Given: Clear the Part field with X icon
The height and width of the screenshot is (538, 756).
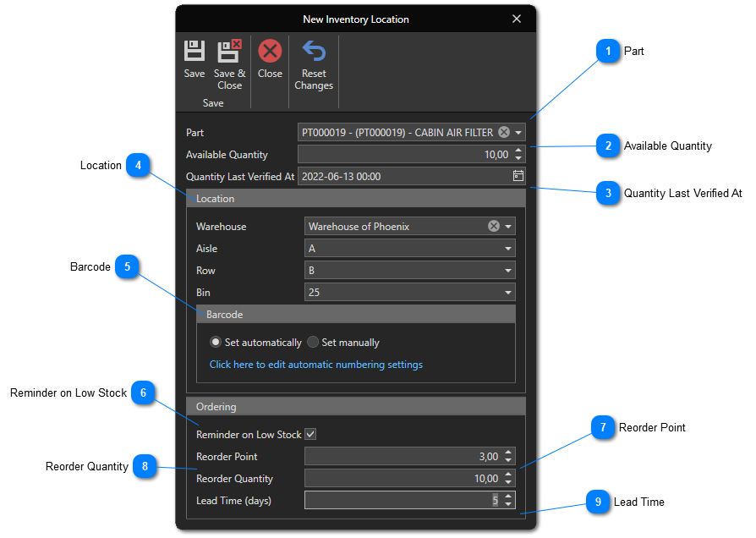Looking at the screenshot, I should pyautogui.click(x=504, y=133).
